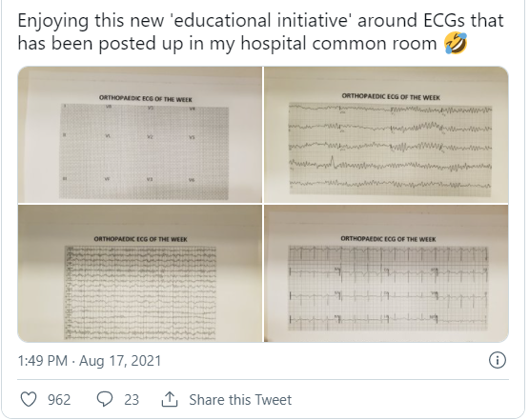
Task: Click the tall spike in top-right ECG
Action: click(333, 162)
